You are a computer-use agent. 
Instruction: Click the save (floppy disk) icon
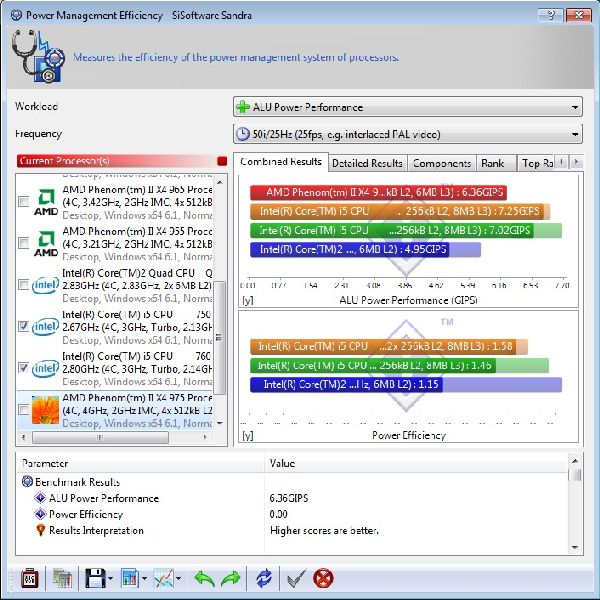[x=95, y=578]
